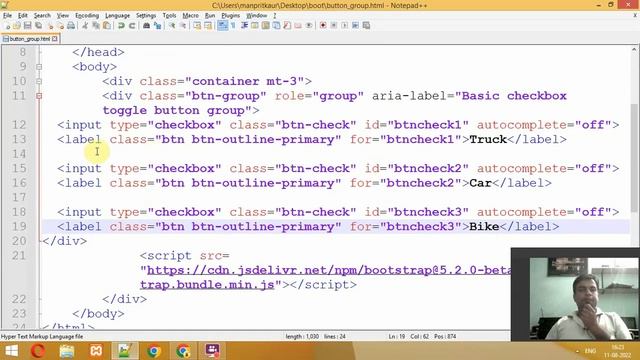
Task: Collapse the container div fold on line 10
Action: 39,81
